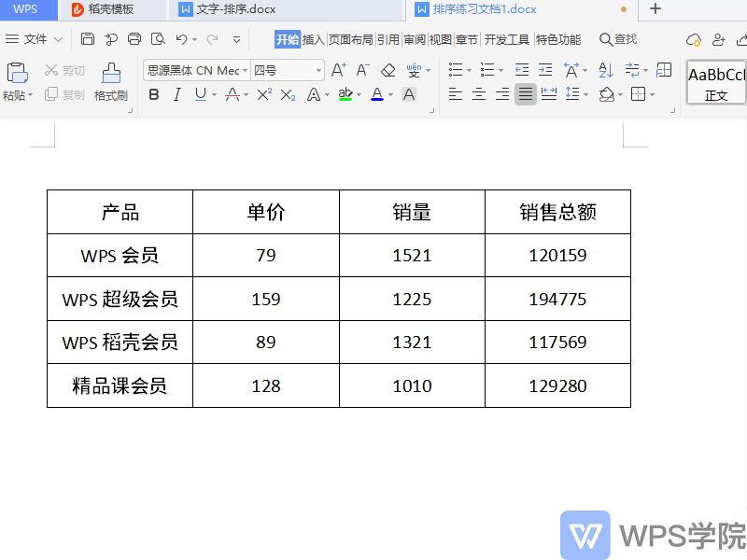This screenshot has height=560, width=747.
Task: Switch to 插入 (Insert) tab
Action: (313, 39)
